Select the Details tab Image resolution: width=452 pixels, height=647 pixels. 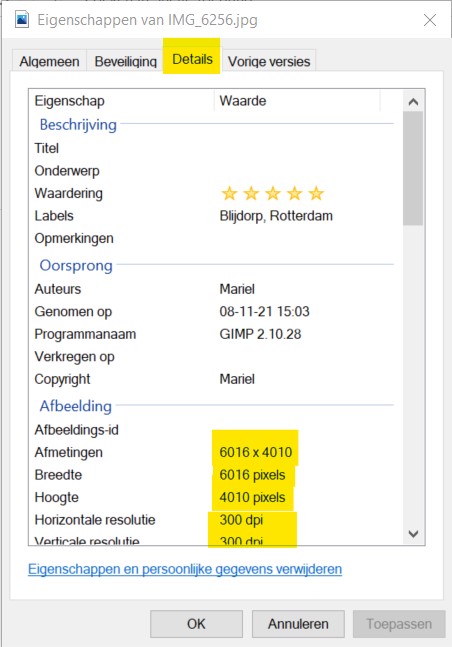click(192, 59)
